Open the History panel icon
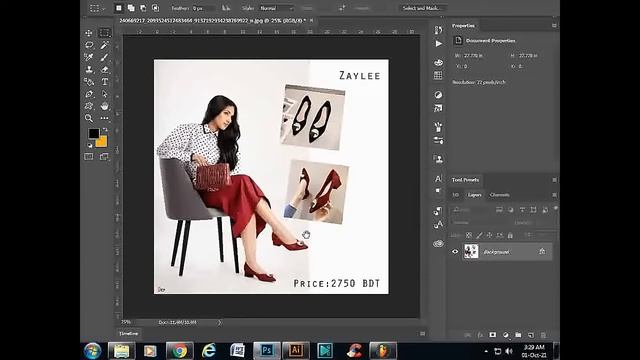This screenshot has width=640, height=360. click(x=438, y=30)
